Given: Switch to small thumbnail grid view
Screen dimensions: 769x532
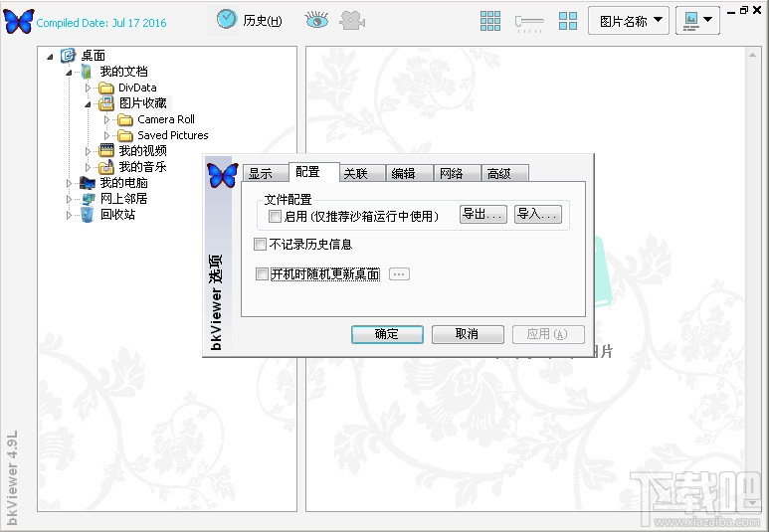Looking at the screenshot, I should pyautogui.click(x=489, y=21).
